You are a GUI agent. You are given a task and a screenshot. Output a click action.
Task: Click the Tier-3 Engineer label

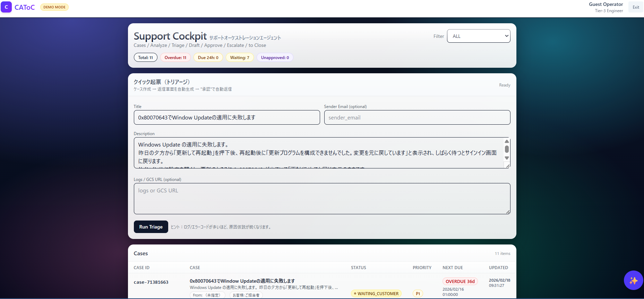609,11
